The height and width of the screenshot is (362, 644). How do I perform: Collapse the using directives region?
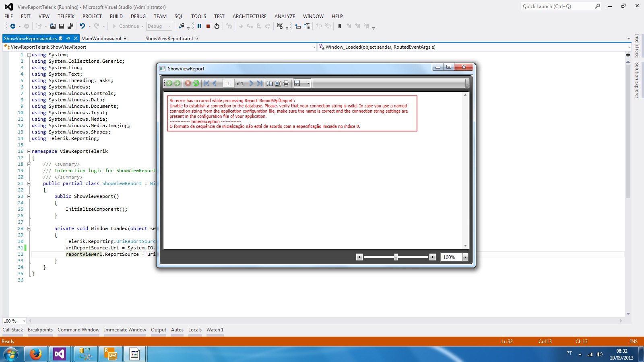pos(29,55)
